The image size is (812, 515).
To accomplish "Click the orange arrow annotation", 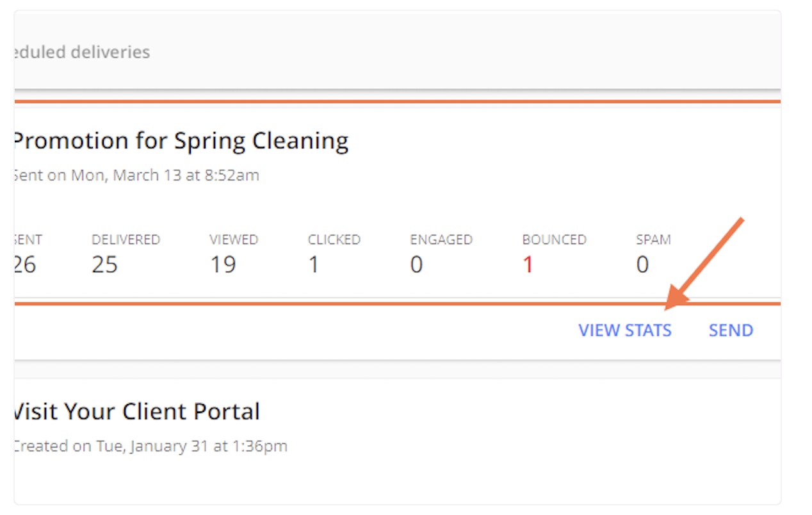I will point(704,264).
